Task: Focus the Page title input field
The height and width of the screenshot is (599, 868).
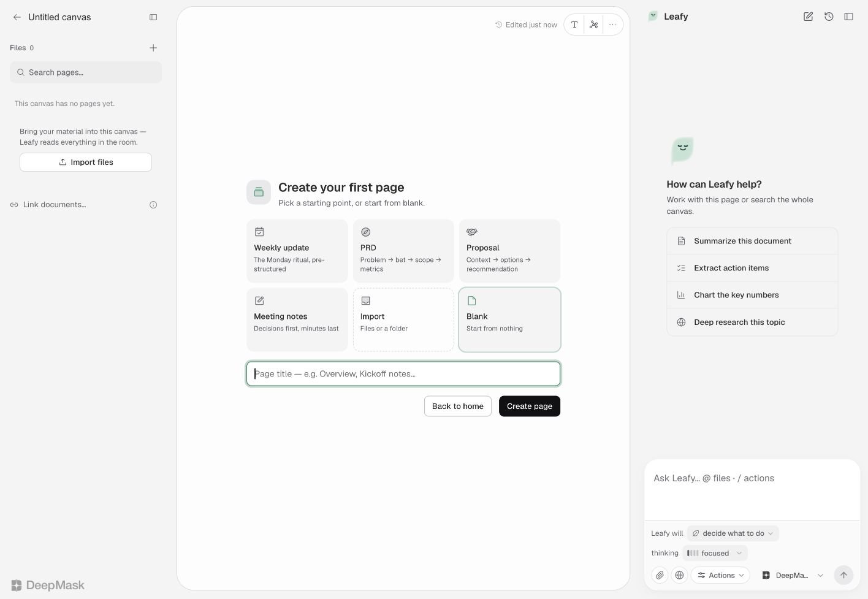Action: pyautogui.click(x=403, y=374)
